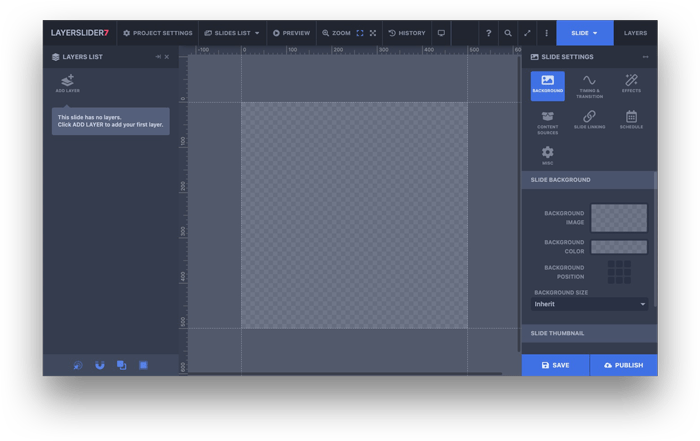
Task: Open the Slides List dropdown
Action: pyautogui.click(x=232, y=33)
